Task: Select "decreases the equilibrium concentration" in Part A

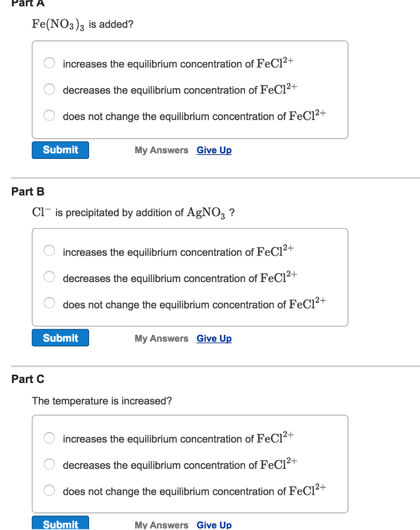Action: pyautogui.click(x=49, y=89)
